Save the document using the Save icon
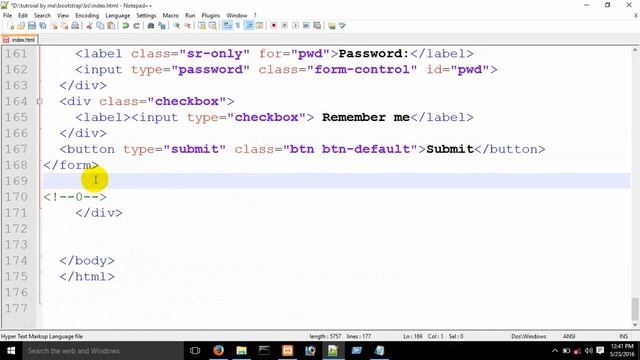The width and height of the screenshot is (640, 360). coord(32,26)
